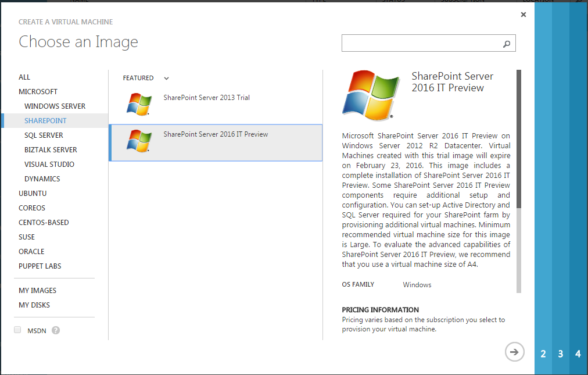588x375 pixels.
Task: Select the MICROSOFT category
Action: 38,92
